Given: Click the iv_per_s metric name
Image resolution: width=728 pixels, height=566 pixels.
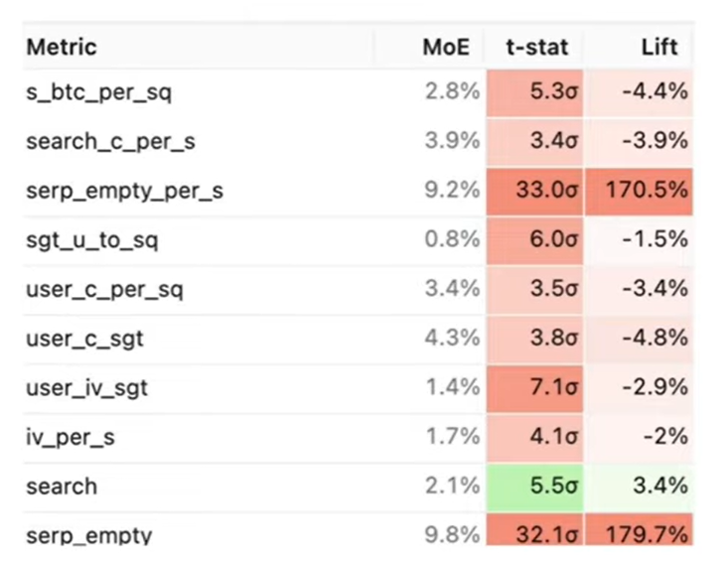Looking at the screenshot, I should [70, 437].
